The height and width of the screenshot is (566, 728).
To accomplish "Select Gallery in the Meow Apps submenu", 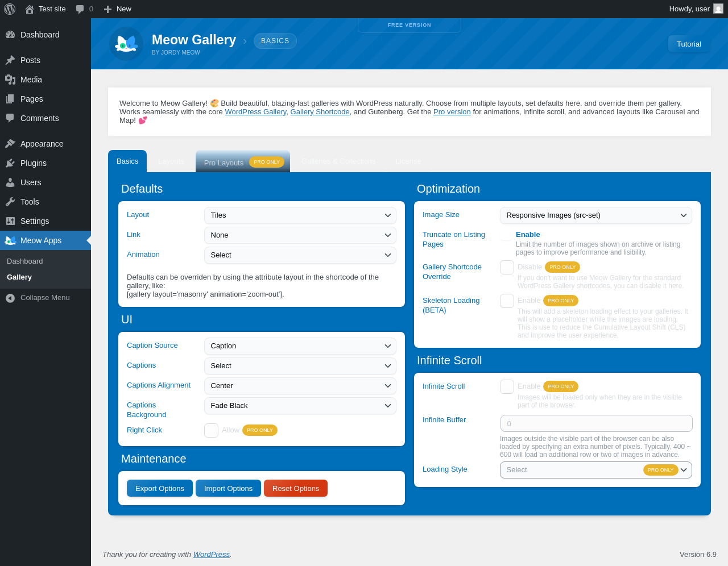I will pyautogui.click(x=19, y=277).
